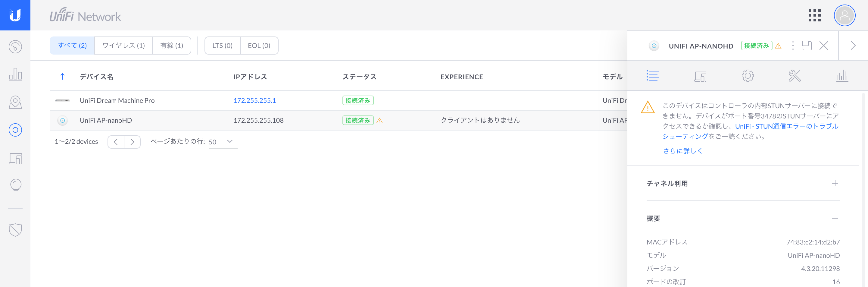Image resolution: width=868 pixels, height=287 pixels.
Task: Open the Clients sidebar icon
Action: pos(15,158)
